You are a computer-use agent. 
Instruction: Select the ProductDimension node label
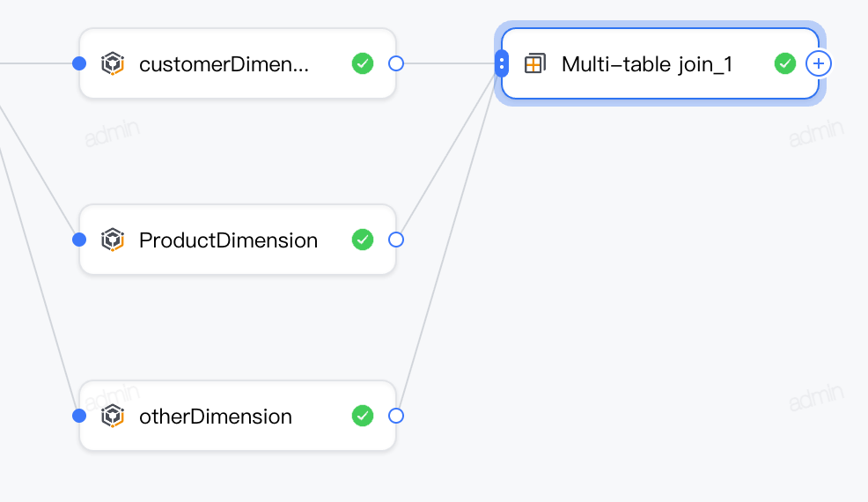coord(228,240)
